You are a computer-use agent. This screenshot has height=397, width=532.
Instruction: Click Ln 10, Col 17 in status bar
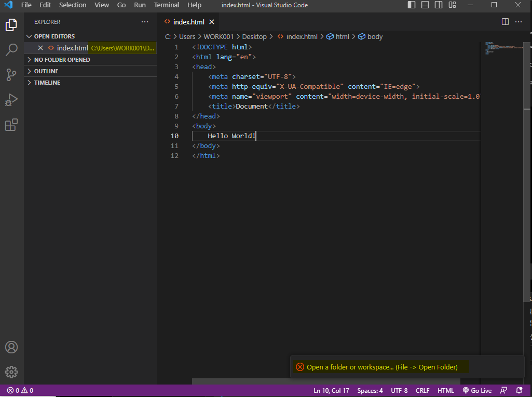tap(331, 391)
